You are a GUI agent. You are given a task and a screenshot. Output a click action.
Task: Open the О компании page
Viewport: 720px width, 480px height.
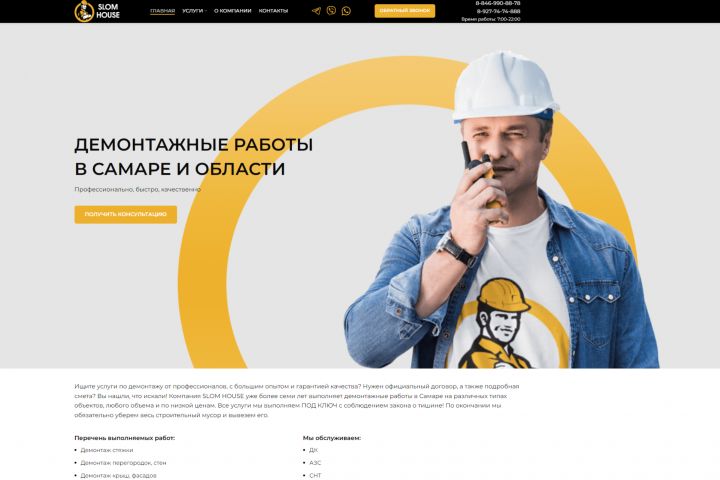(233, 11)
